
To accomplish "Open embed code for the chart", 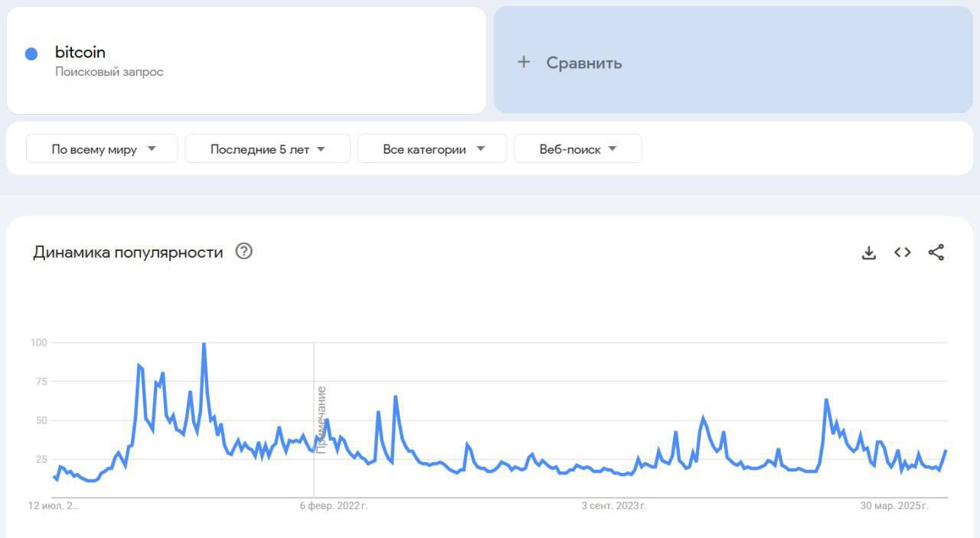I will pyautogui.click(x=903, y=253).
